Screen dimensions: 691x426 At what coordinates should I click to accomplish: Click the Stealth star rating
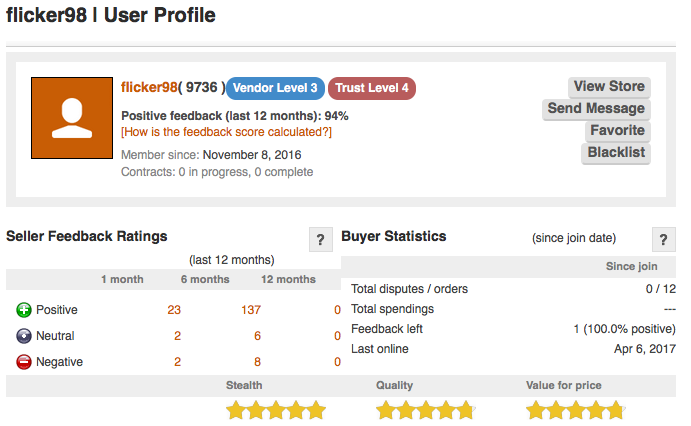pyautogui.click(x=276, y=410)
